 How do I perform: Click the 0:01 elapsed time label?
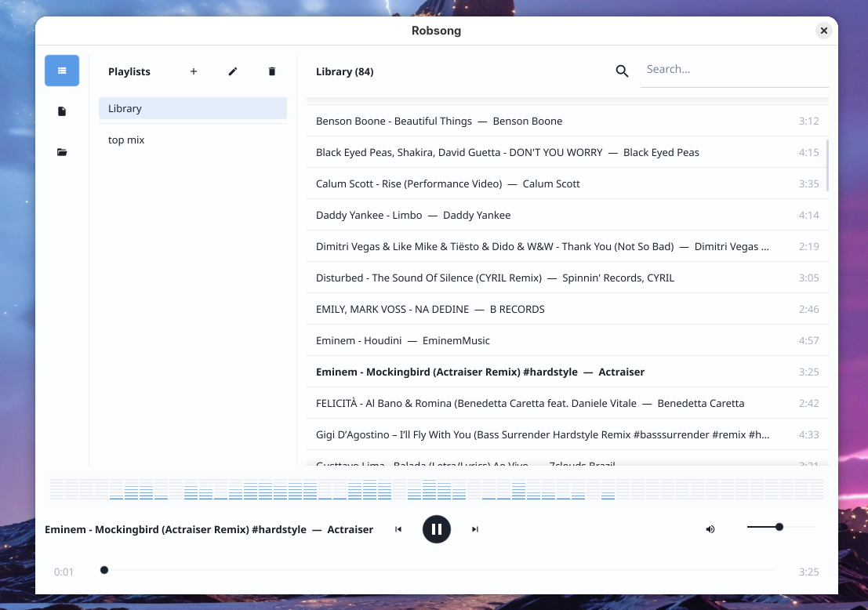click(x=64, y=572)
